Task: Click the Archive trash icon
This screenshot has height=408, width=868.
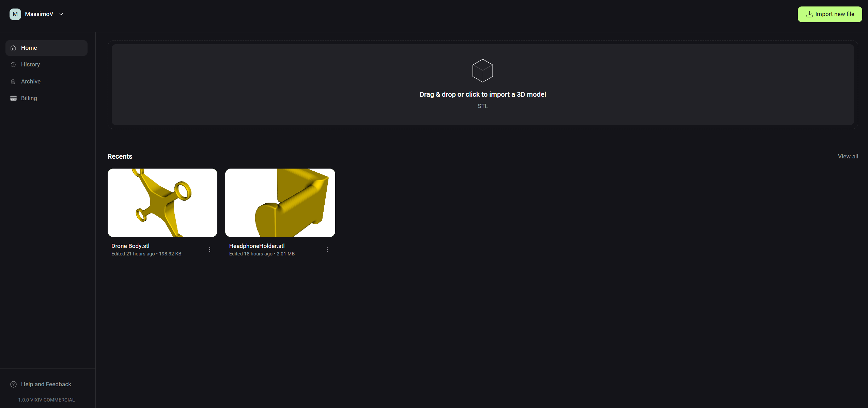Action: pyautogui.click(x=13, y=82)
